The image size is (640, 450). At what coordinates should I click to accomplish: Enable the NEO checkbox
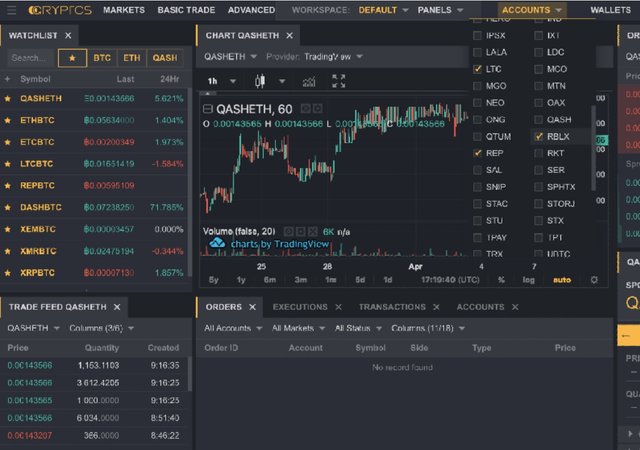[x=477, y=103]
